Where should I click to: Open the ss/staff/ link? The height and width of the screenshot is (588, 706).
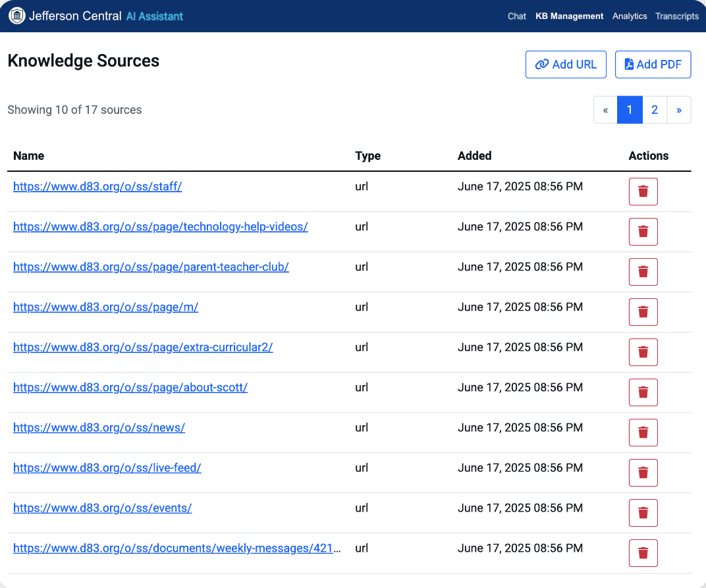[97, 186]
